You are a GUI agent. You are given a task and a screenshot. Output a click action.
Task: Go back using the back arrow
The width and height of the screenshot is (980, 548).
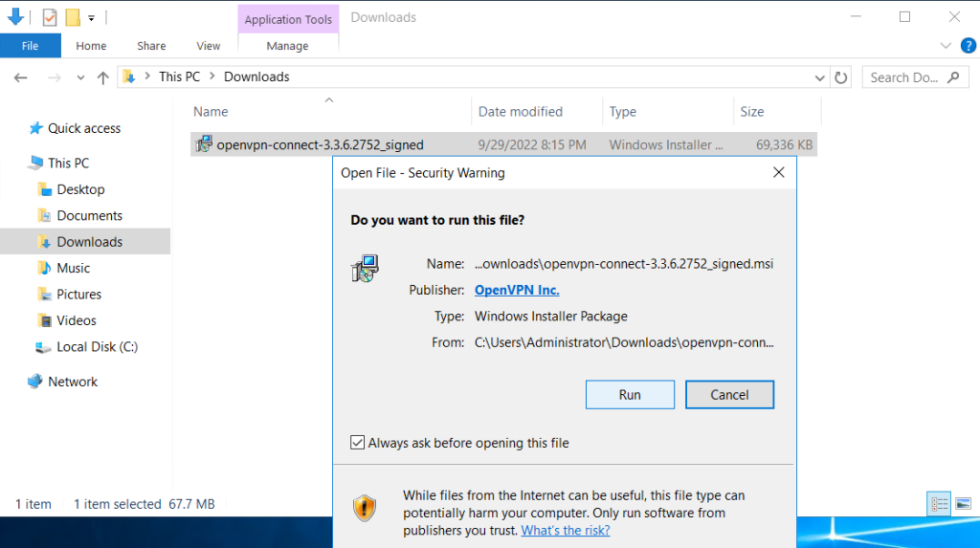pos(21,77)
